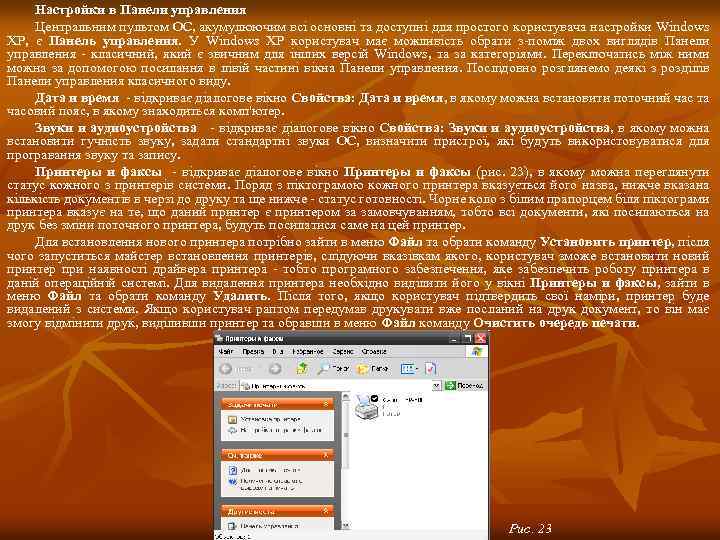
Task: Click the Forward navigation arrow
Action: (275, 369)
